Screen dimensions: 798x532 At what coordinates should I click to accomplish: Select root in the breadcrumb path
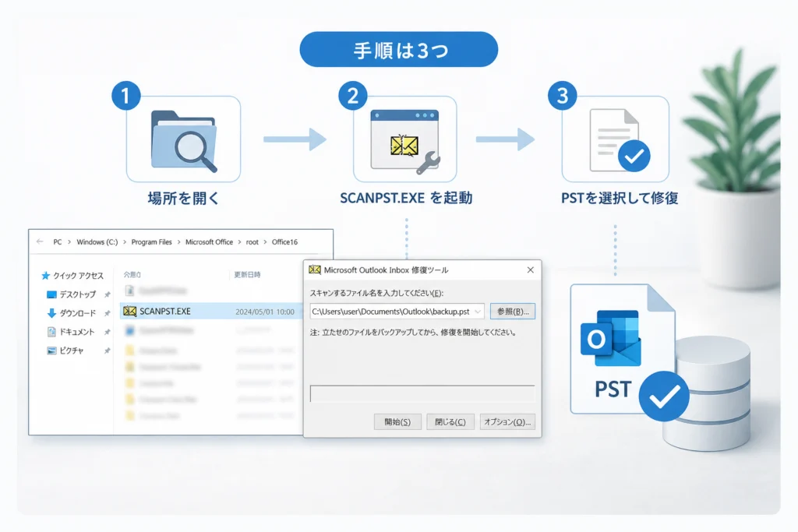pyautogui.click(x=252, y=242)
